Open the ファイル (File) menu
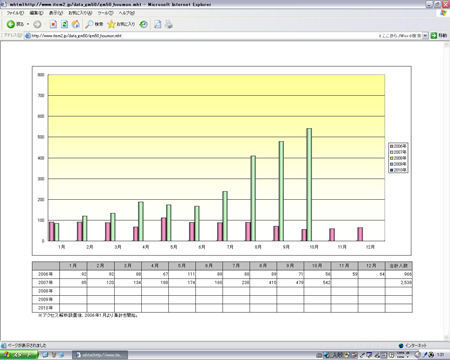Viewport: 450px width, 360px height. point(15,13)
